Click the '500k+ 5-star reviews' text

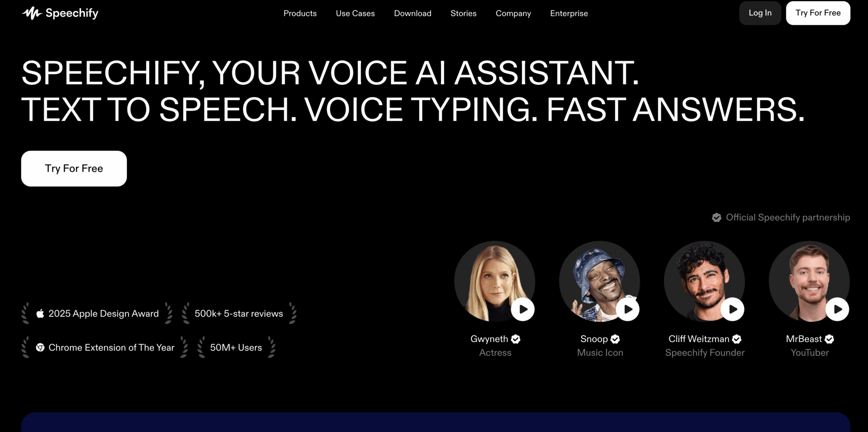pyautogui.click(x=239, y=314)
